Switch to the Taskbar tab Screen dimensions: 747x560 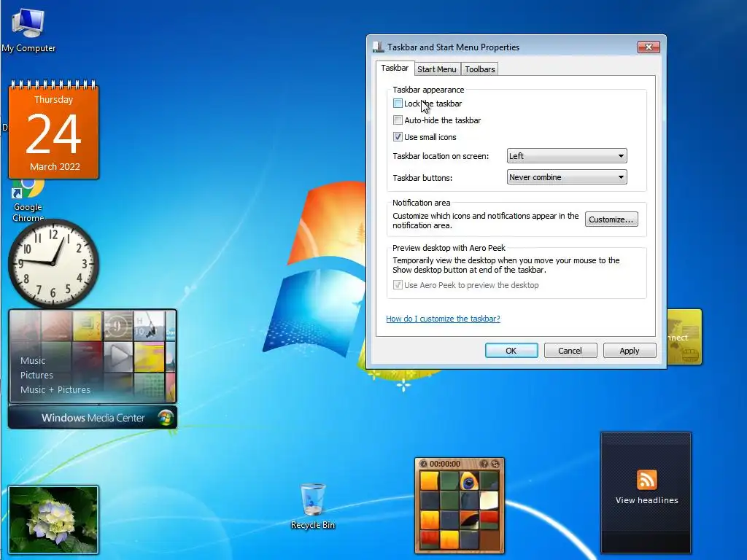pyautogui.click(x=395, y=68)
